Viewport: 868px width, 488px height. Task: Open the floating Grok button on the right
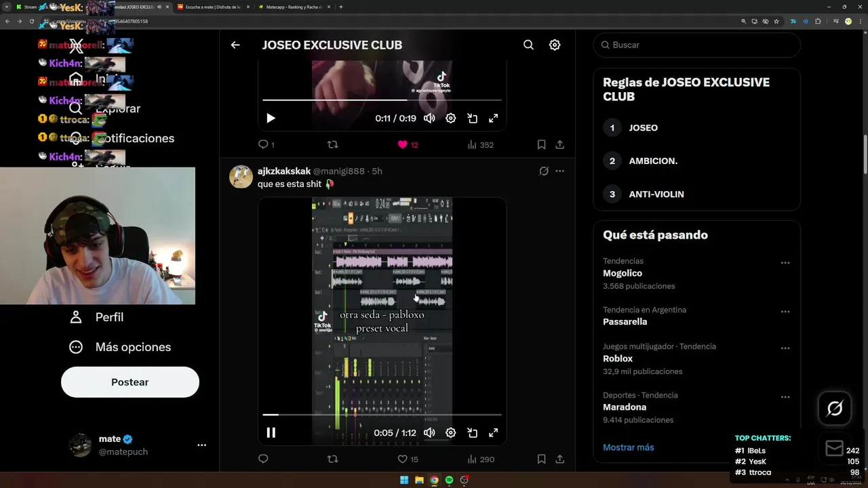tap(835, 408)
